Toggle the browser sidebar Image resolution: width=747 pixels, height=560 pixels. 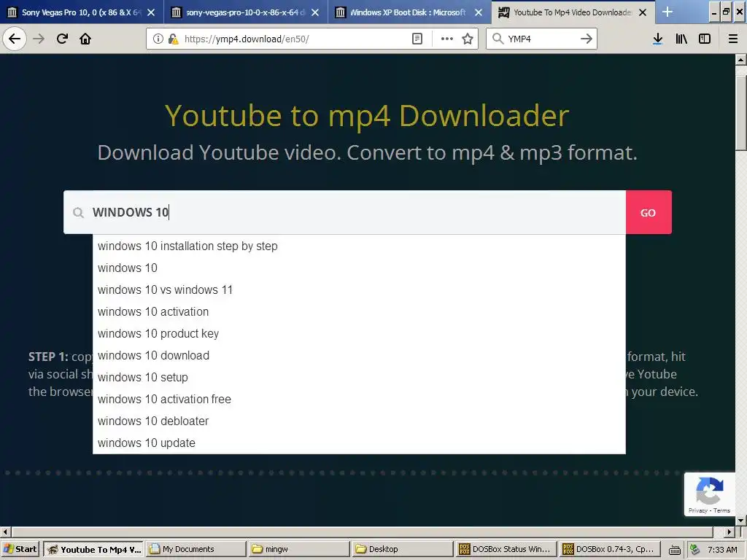point(705,39)
